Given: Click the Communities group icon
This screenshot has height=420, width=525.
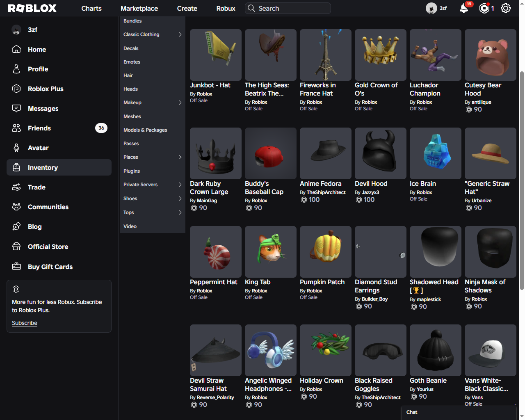Looking at the screenshot, I should tap(16, 207).
